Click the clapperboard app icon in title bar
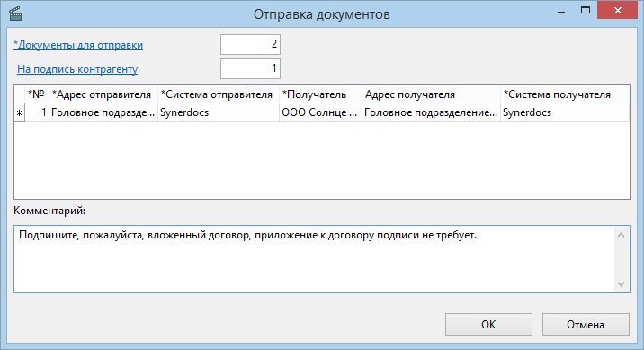Viewport: 644px width, 350px height. click(x=15, y=13)
